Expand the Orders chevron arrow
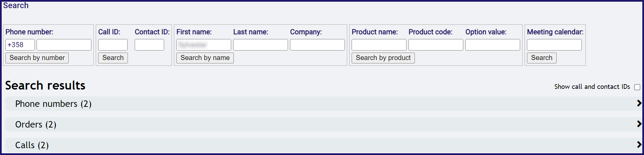 [639, 124]
